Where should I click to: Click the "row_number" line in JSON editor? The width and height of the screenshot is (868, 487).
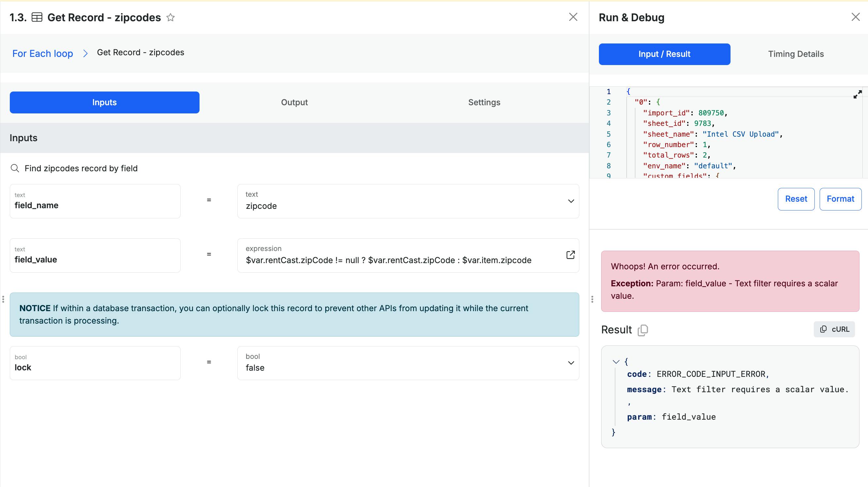[677, 144]
